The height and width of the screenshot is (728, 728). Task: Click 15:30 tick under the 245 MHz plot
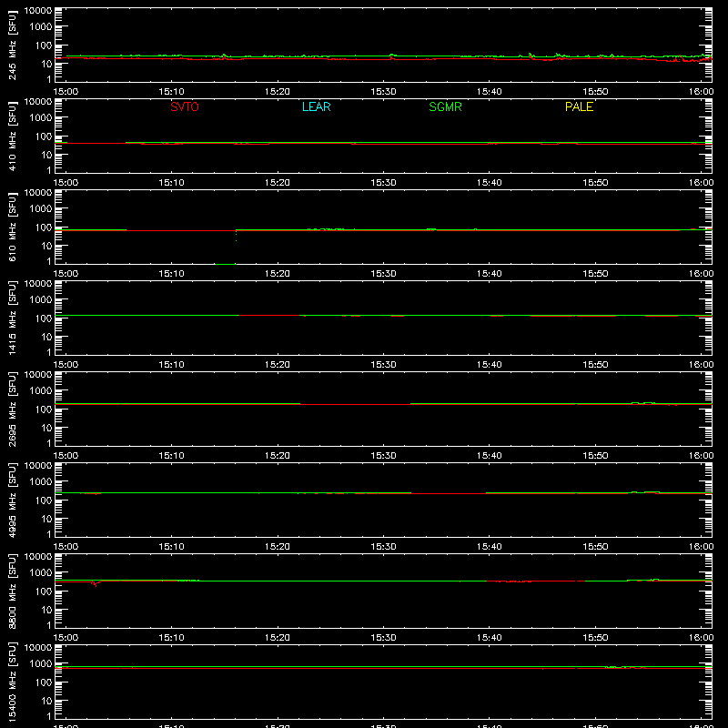[383, 92]
